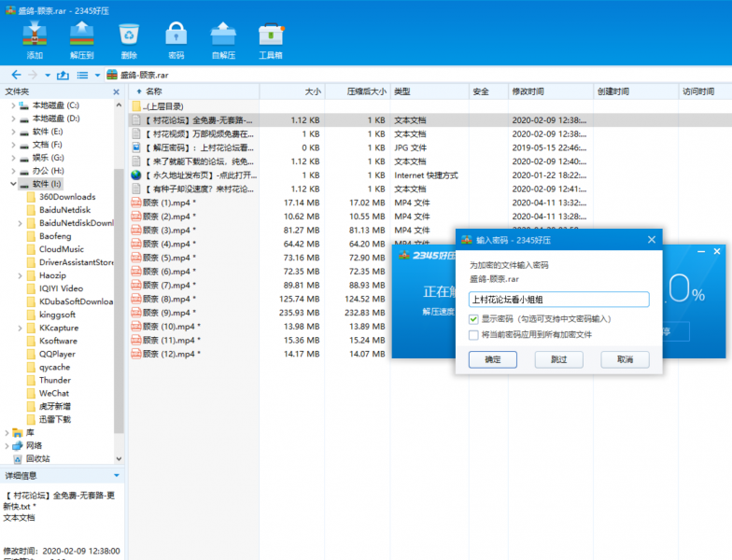This screenshot has width=732, height=560.
Task: Close the 输入密码 password dialog
Action: click(652, 240)
